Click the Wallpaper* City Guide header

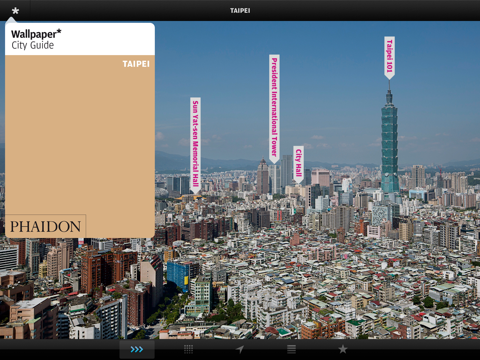click(x=36, y=39)
